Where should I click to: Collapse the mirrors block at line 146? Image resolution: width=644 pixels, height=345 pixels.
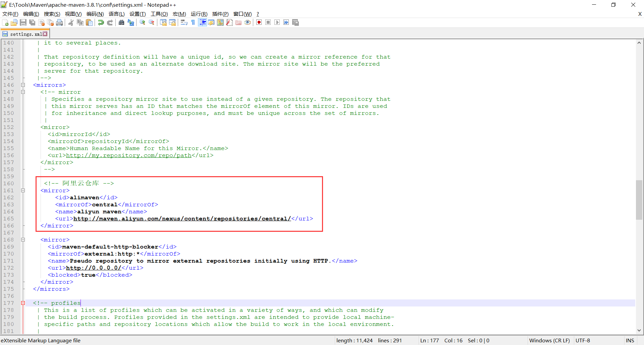(x=23, y=85)
